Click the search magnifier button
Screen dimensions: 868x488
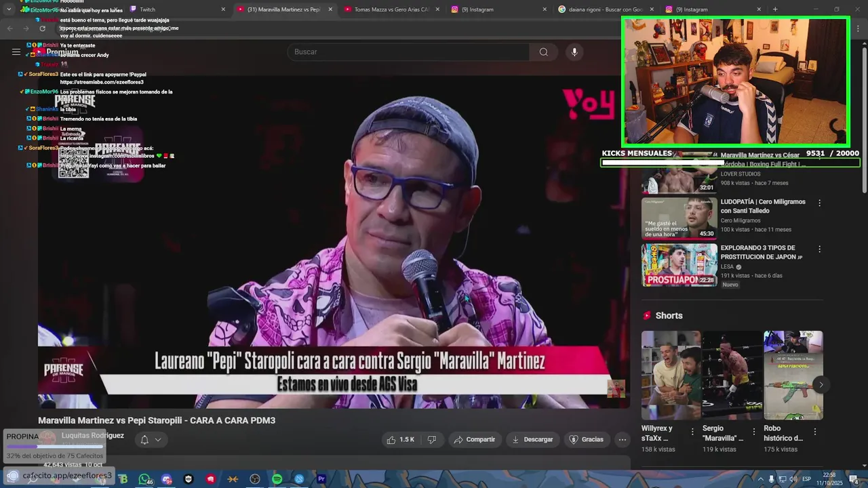point(544,52)
